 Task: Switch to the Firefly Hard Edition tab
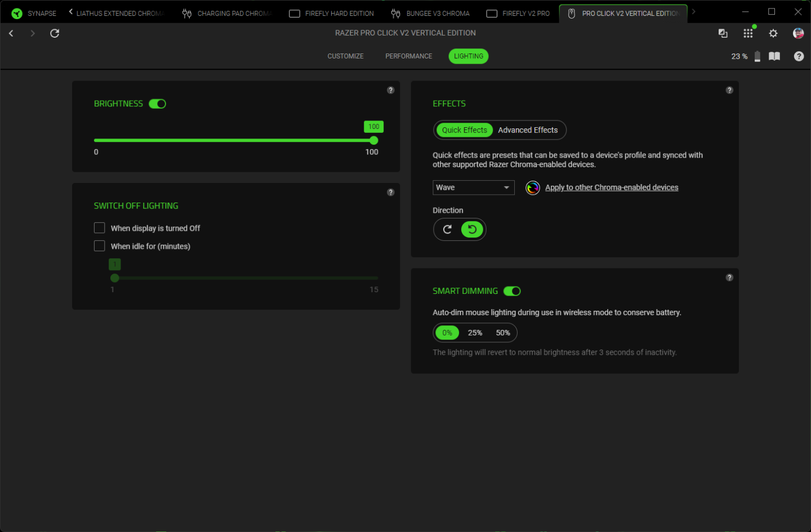[x=332, y=14]
